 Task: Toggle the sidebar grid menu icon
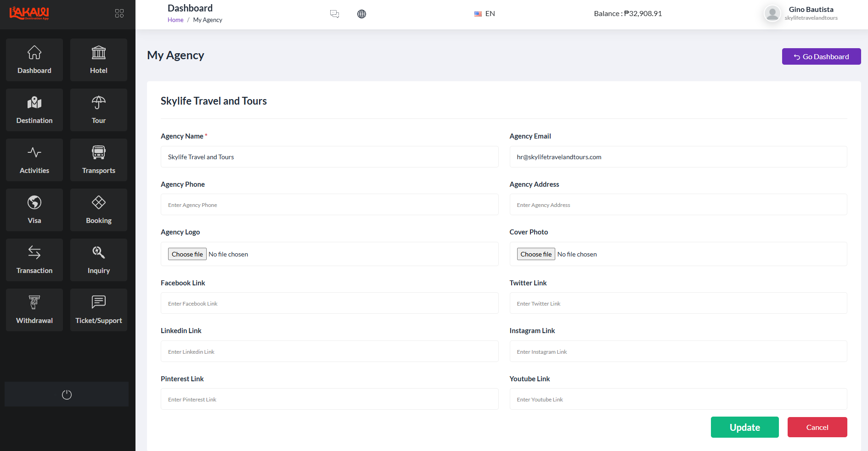(x=119, y=13)
